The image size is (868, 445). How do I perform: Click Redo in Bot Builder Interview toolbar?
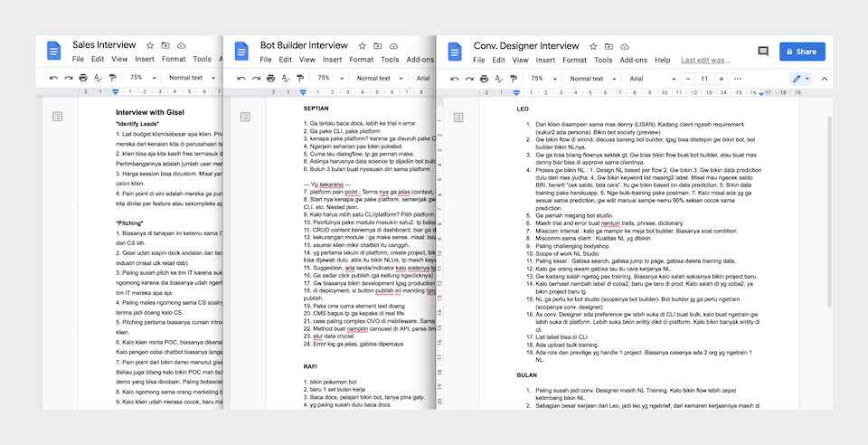point(256,78)
